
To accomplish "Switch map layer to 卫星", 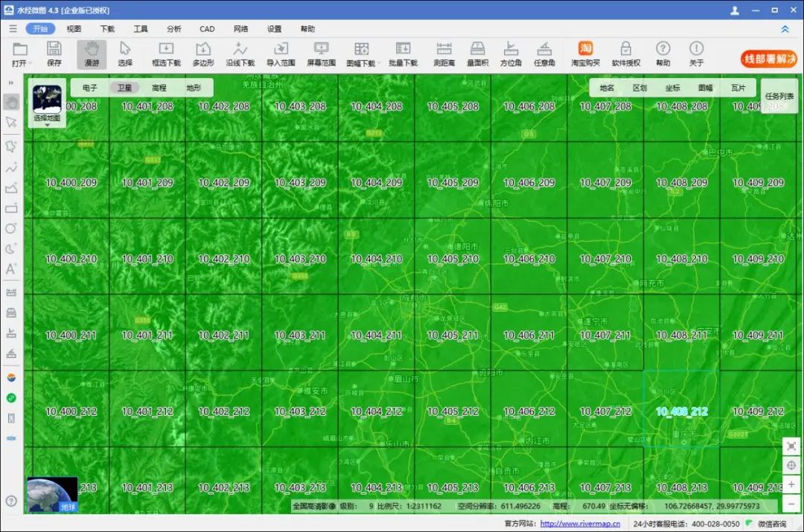I will click(124, 88).
